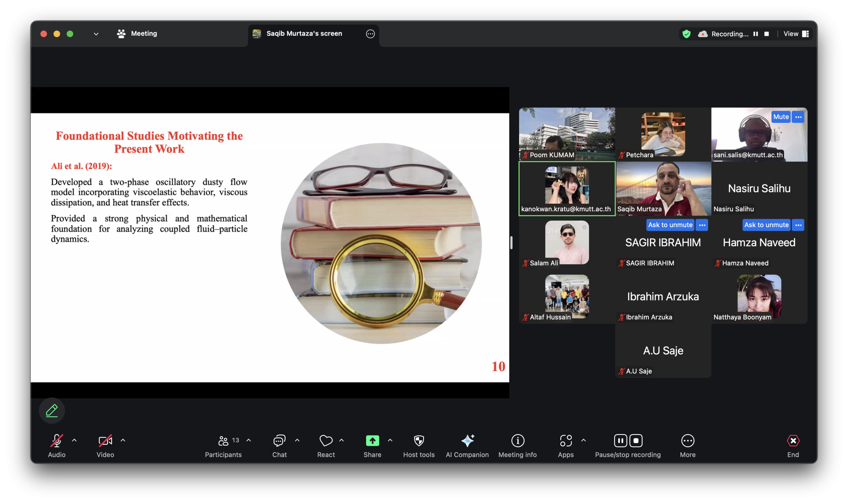Image resolution: width=848 pixels, height=504 pixels.
Task: Click the React heart icon
Action: coord(326,441)
